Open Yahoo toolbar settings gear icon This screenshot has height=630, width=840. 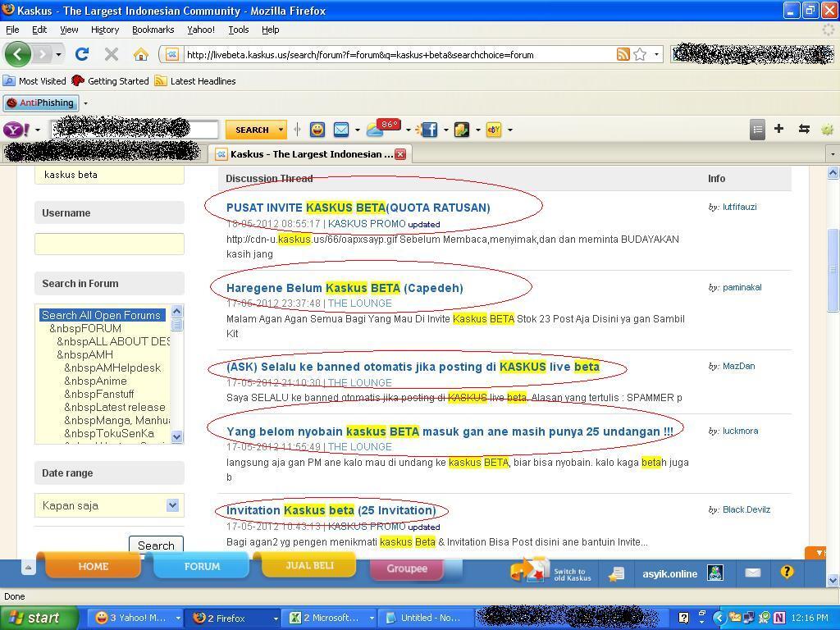(x=828, y=129)
